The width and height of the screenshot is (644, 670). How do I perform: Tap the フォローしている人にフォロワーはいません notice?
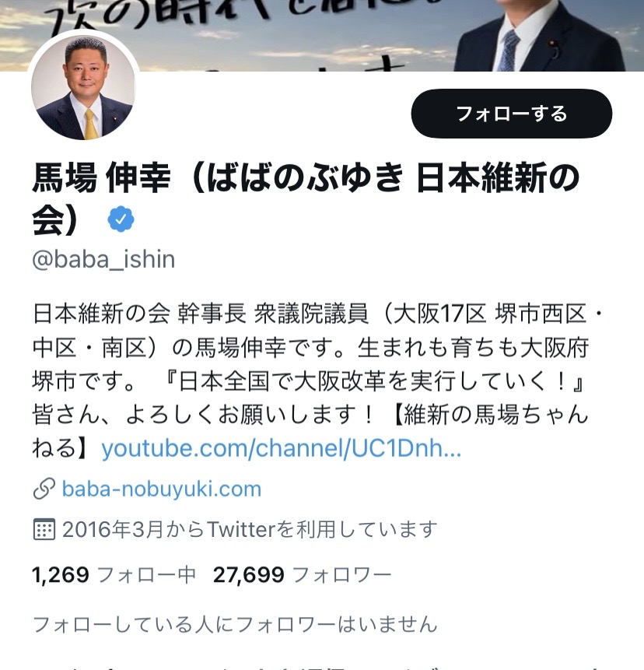(x=236, y=624)
